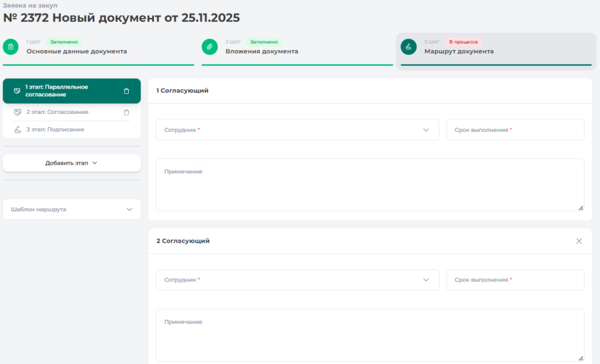Select 3 этап: Подписание in stage list
Image resolution: width=600 pixels, height=364 pixels.
tap(55, 130)
